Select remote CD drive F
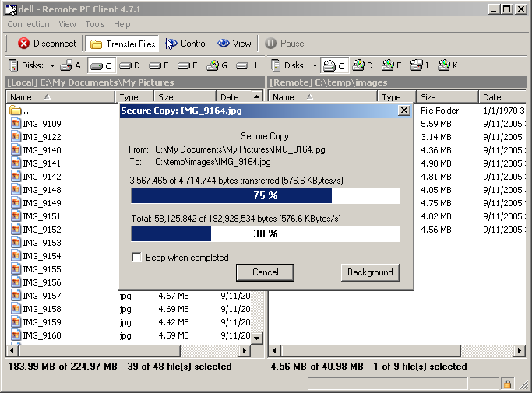 pyautogui.click(x=392, y=65)
